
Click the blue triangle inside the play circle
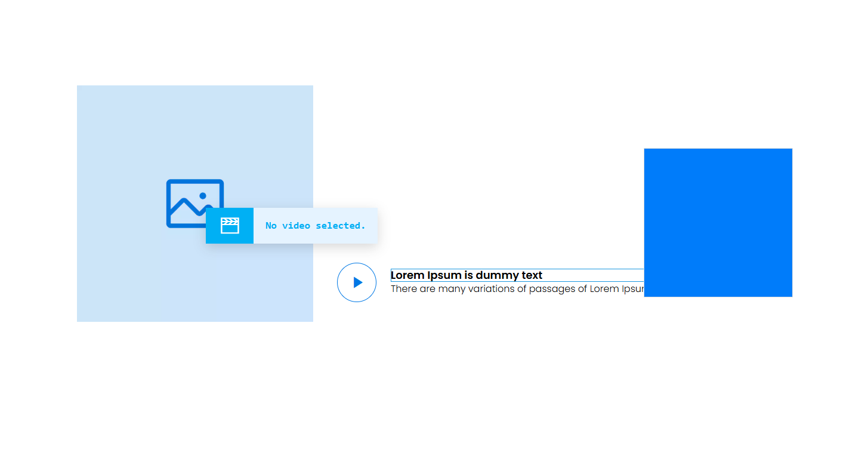357,282
